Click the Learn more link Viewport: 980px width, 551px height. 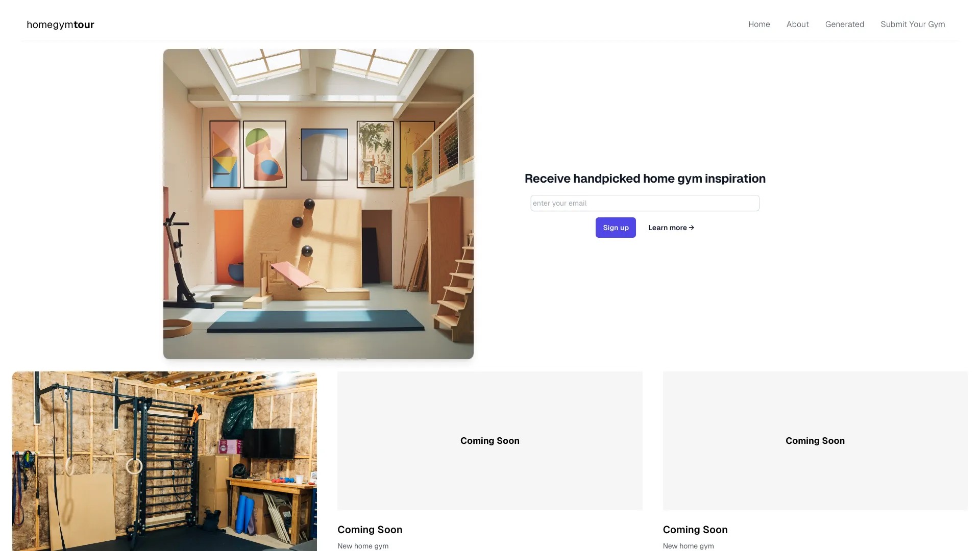tap(669, 228)
